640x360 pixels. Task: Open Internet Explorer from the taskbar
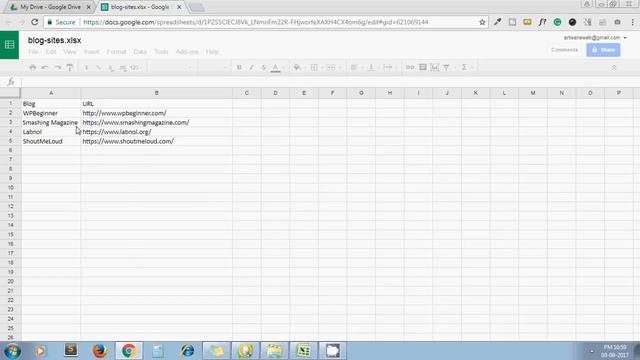click(187, 351)
